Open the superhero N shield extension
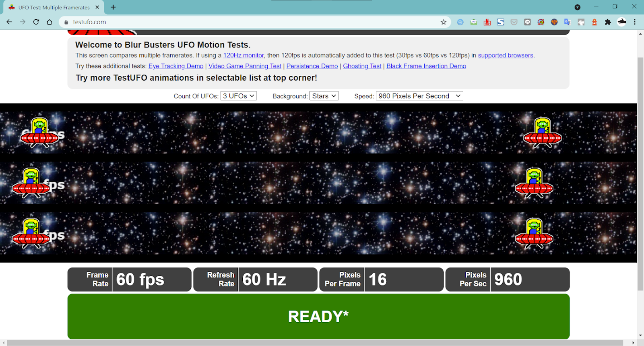 [x=554, y=22]
